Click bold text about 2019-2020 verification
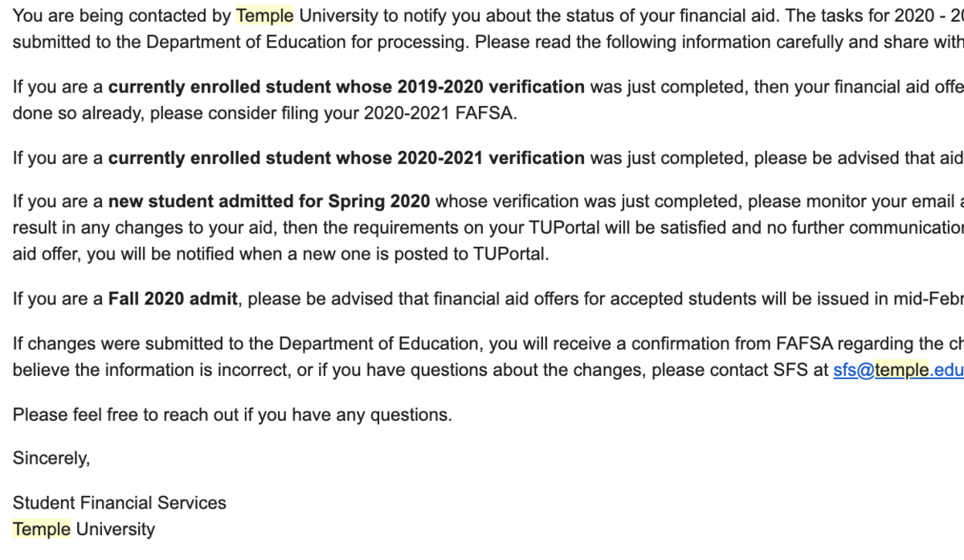The height and width of the screenshot is (560, 964). pos(346,87)
